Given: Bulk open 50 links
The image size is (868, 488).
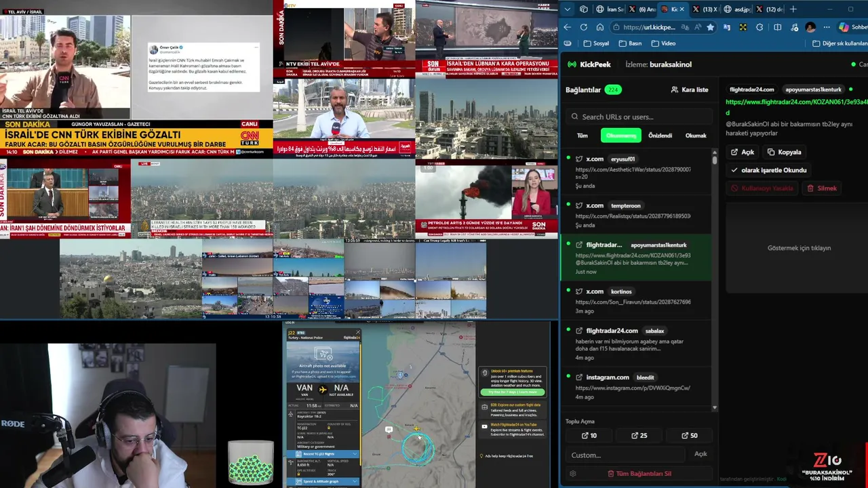Looking at the screenshot, I should [x=689, y=436].
